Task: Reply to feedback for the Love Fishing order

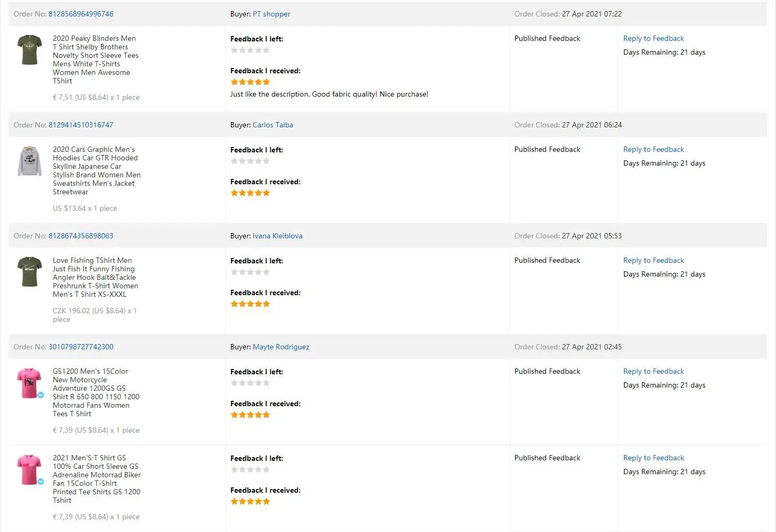Action: tap(653, 260)
